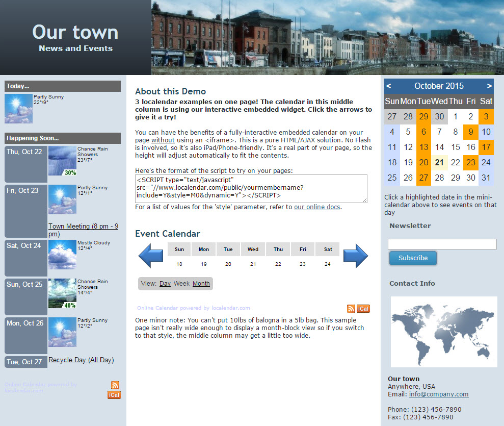Follow the 'our online docs' link
This screenshot has height=426, width=504.
click(317, 207)
